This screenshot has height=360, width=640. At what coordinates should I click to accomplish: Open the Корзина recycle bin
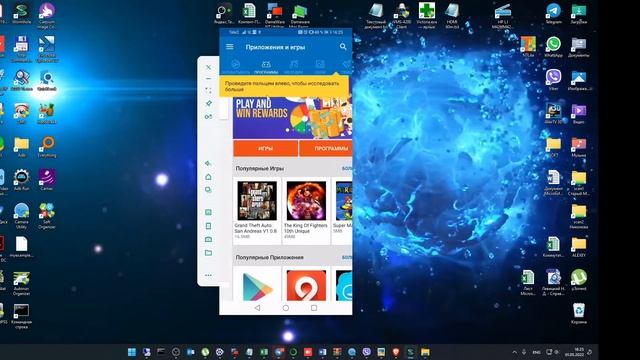[x=579, y=313]
